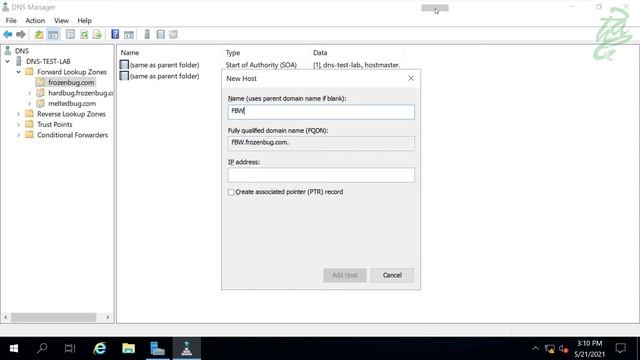
Task: Collapse the Forward Lookup Zones node
Action: (x=18, y=72)
